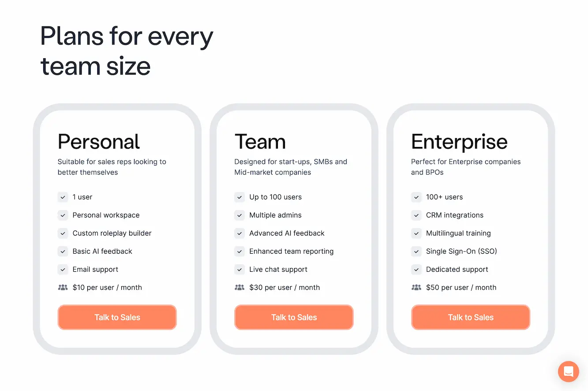The height and width of the screenshot is (391, 588).
Task: Click the checkmark icon beside 'Up to 100 users'
Action: click(240, 197)
